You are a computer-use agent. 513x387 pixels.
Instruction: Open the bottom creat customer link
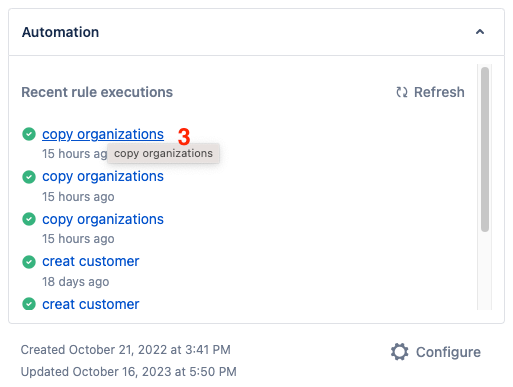[90, 304]
